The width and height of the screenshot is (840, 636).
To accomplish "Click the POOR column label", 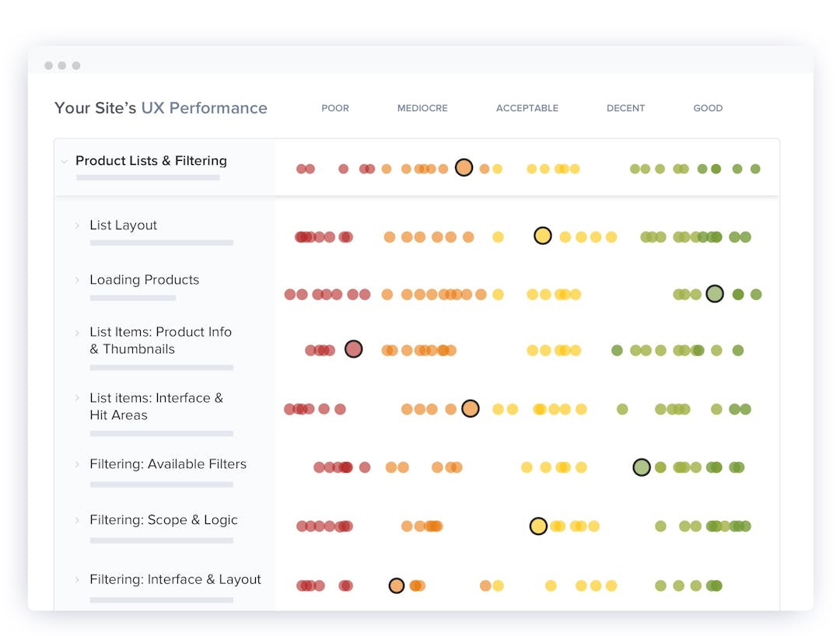I will pos(335,108).
